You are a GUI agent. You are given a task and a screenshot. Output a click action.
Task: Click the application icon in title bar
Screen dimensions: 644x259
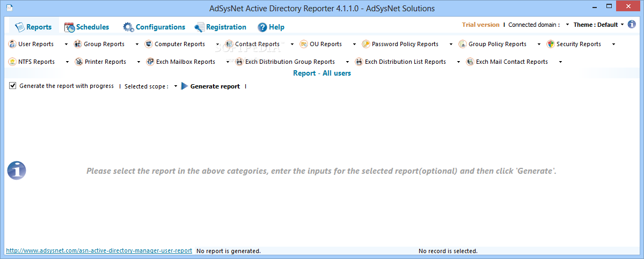(9, 8)
